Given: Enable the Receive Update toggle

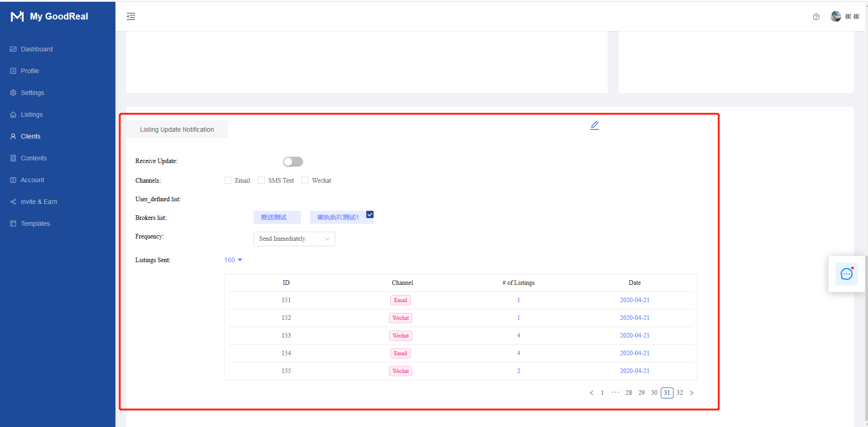Looking at the screenshot, I should click(293, 161).
